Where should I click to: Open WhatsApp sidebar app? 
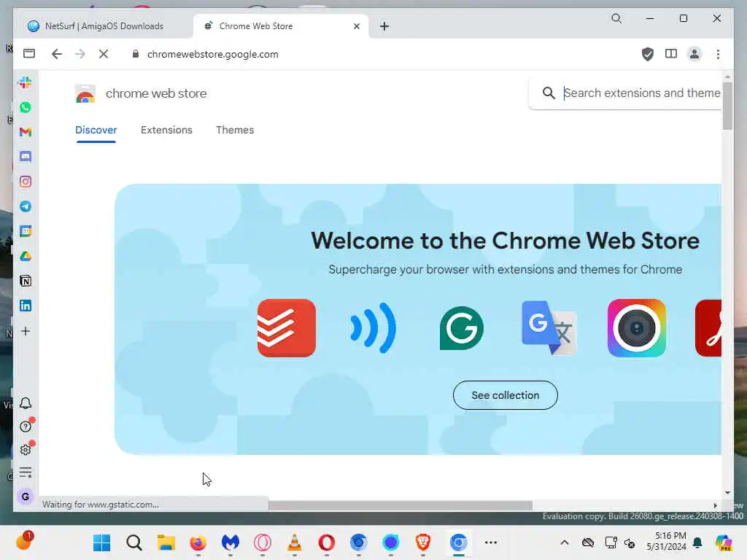26,107
